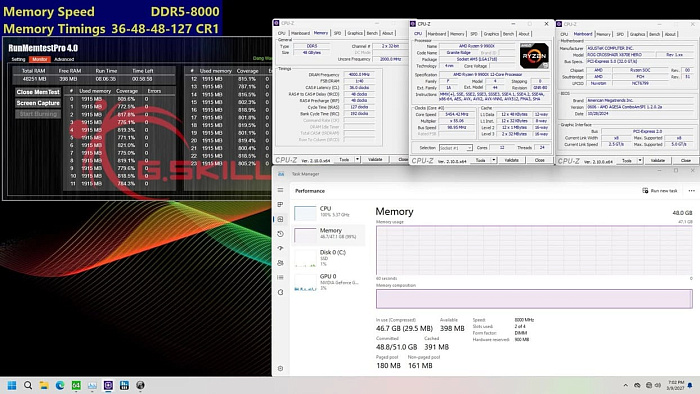The height and width of the screenshot is (394, 700).
Task: Select Monitor tab in RunMemtestPro
Action: tap(40, 59)
